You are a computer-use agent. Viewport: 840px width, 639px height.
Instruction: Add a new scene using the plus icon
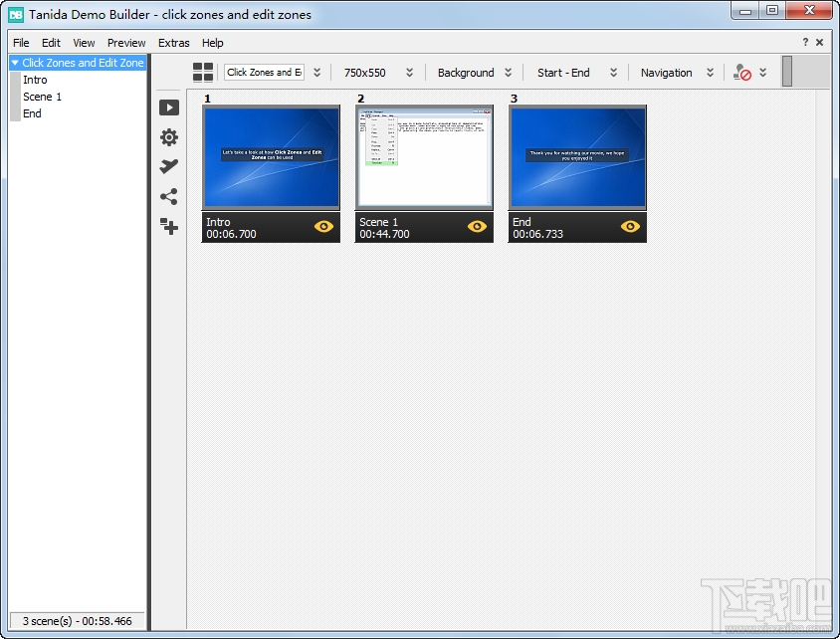point(169,227)
